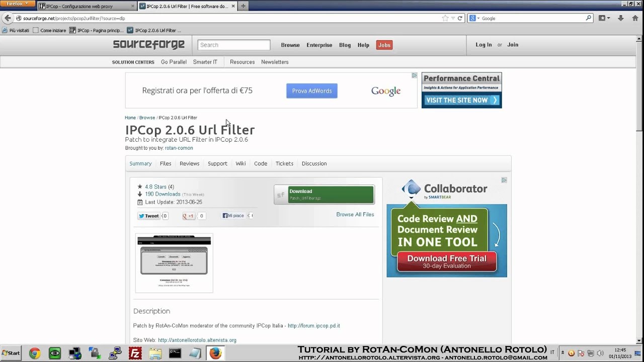Go to Home in the breadcrumb
Image resolution: width=644 pixels, height=362 pixels.
pos(130,118)
